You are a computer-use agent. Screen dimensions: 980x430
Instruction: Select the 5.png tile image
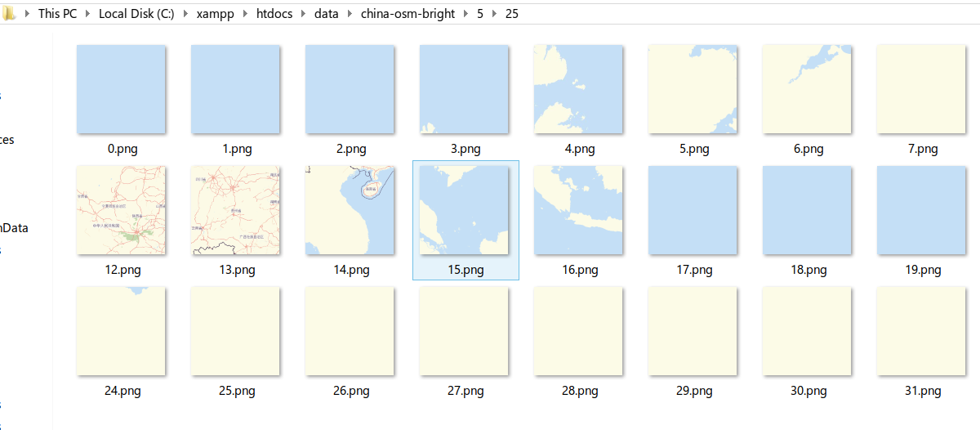tap(693, 89)
